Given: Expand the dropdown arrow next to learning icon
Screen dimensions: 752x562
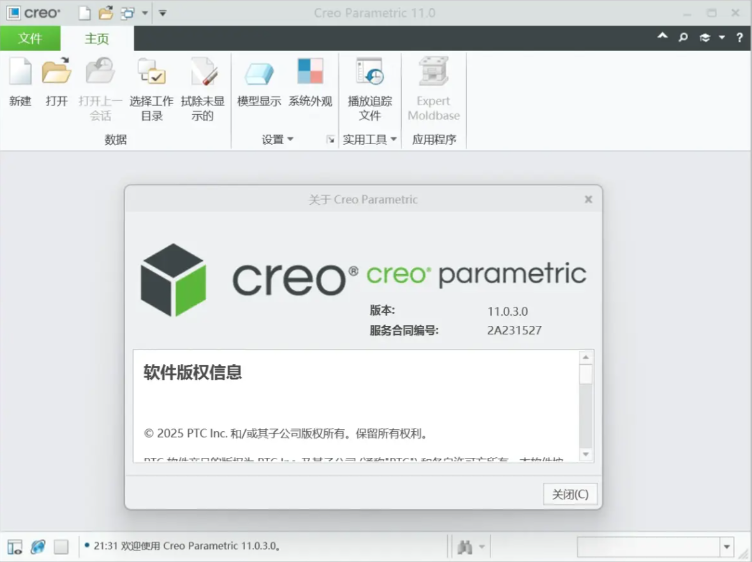Looking at the screenshot, I should click(722, 38).
